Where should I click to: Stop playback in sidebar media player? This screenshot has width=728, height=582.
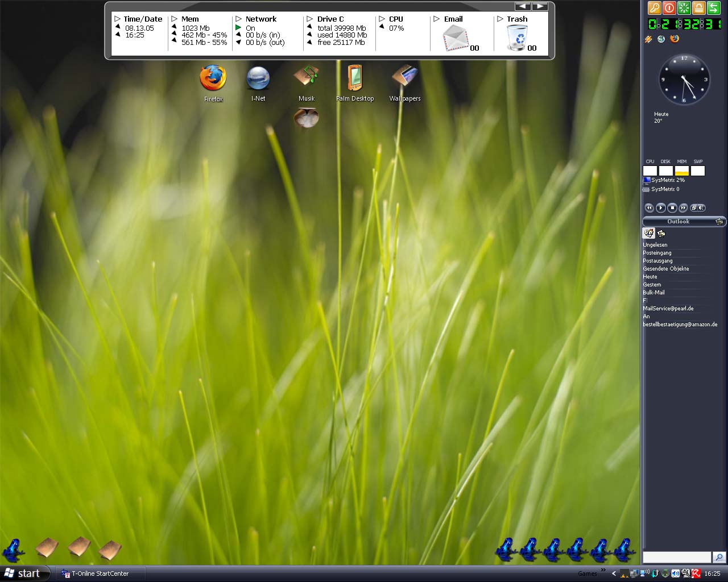pos(672,207)
